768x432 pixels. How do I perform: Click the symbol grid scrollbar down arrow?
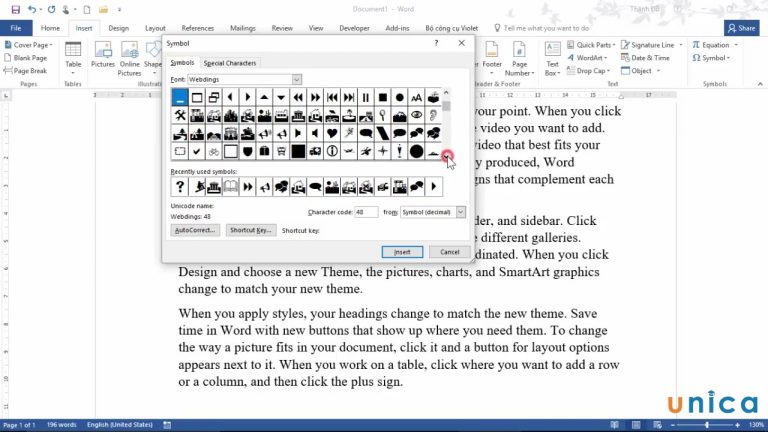(446, 156)
